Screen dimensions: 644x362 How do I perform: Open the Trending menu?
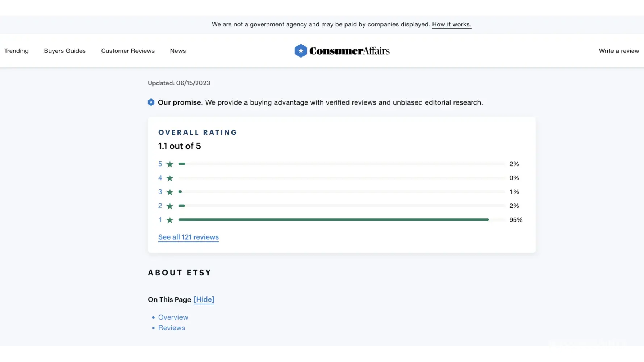pyautogui.click(x=16, y=51)
